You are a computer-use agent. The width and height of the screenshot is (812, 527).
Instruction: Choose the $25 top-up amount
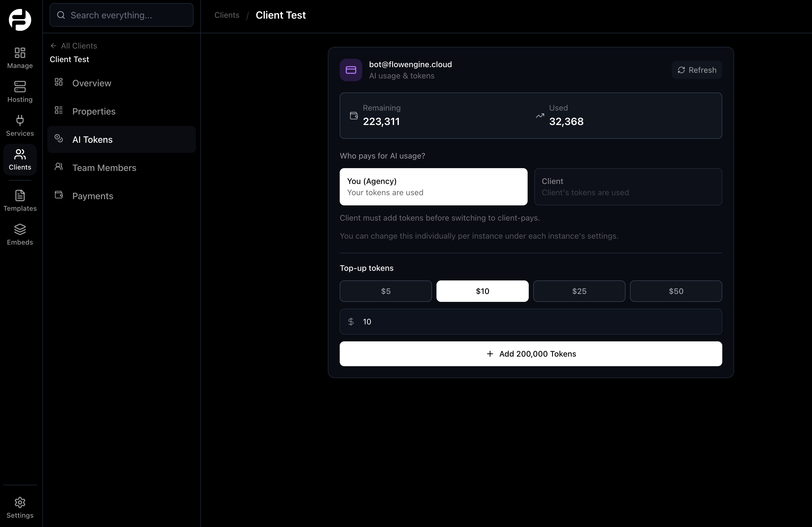[x=579, y=291]
